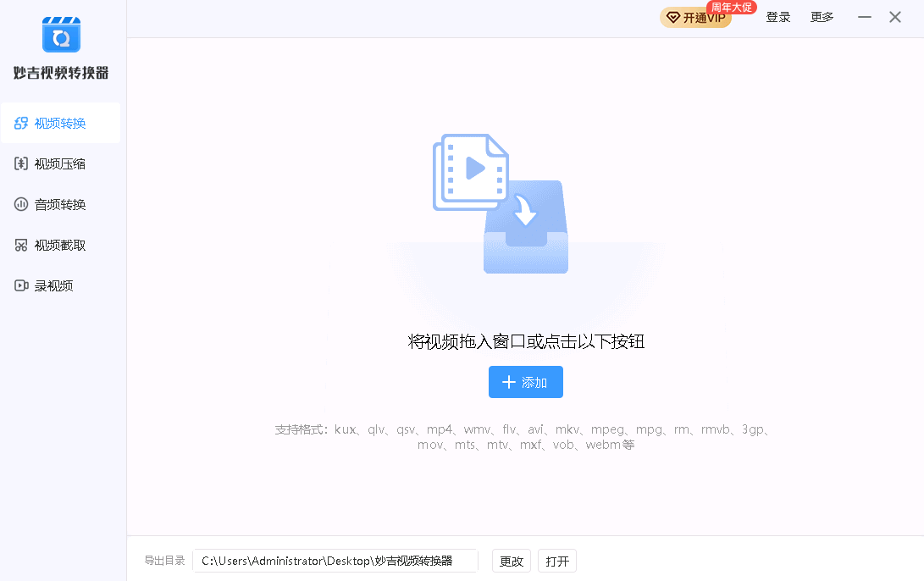This screenshot has width=924, height=581.
Task: Click the 登录 login link
Action: coord(777,17)
